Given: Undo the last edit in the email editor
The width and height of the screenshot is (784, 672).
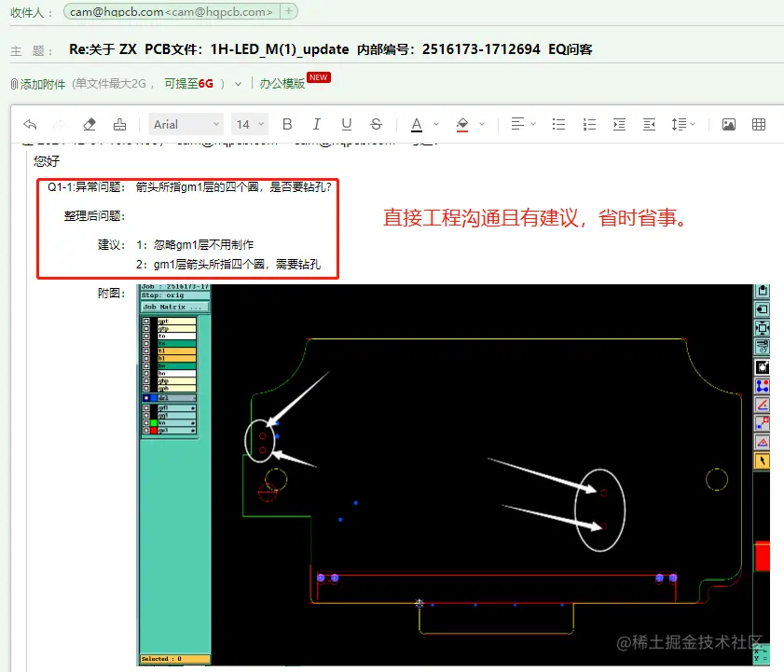Looking at the screenshot, I should click(30, 125).
